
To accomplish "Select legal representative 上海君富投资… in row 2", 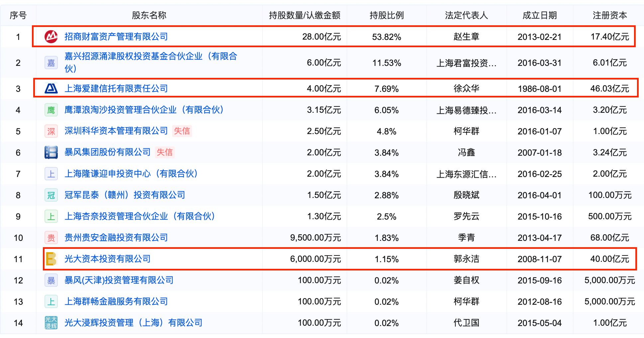I will point(467,63).
